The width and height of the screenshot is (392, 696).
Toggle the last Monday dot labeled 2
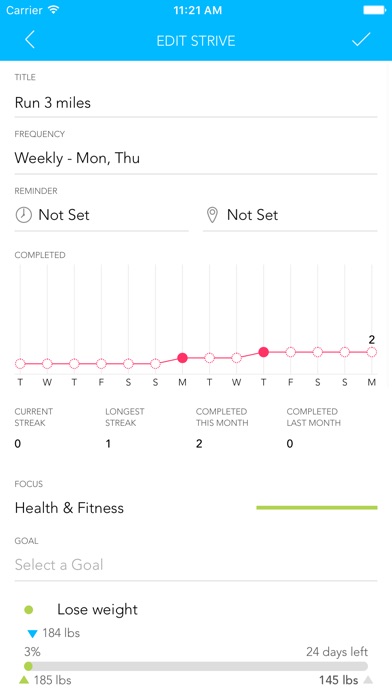pos(372,352)
